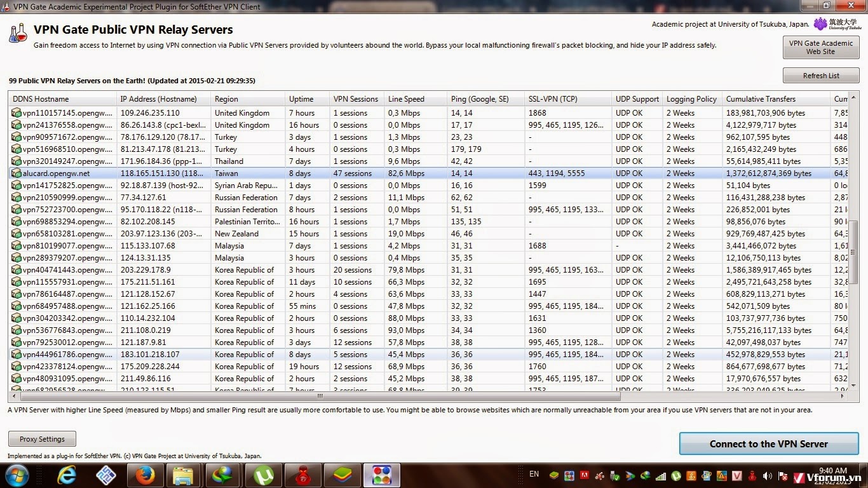Click server icon for vpn752723700 row
Viewport: 868px width, 488px height.
coord(17,210)
